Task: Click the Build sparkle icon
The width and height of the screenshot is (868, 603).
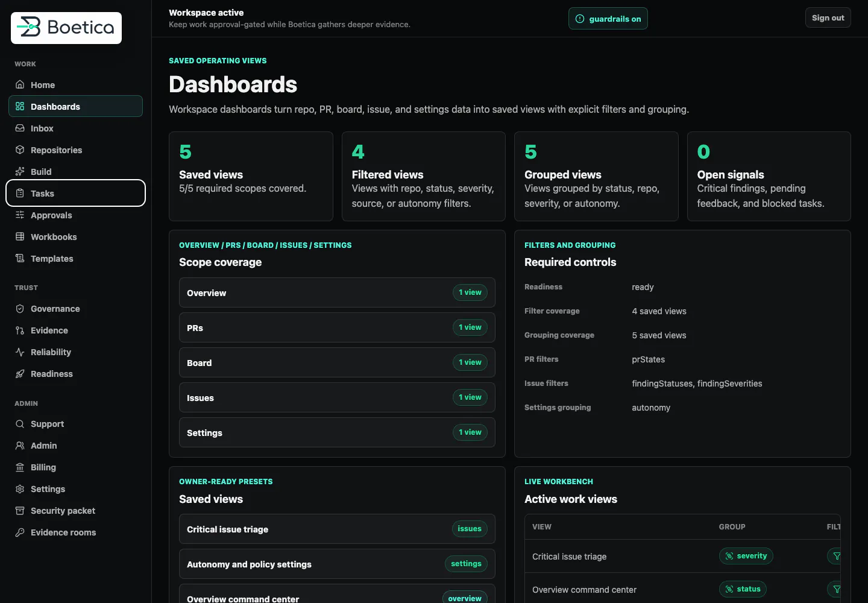Action: tap(20, 172)
